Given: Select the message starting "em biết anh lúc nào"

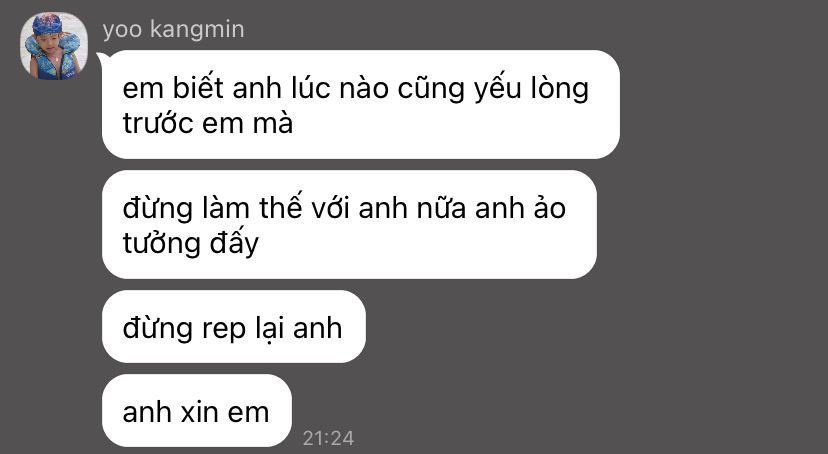Looking at the screenshot, I should click(x=361, y=105).
